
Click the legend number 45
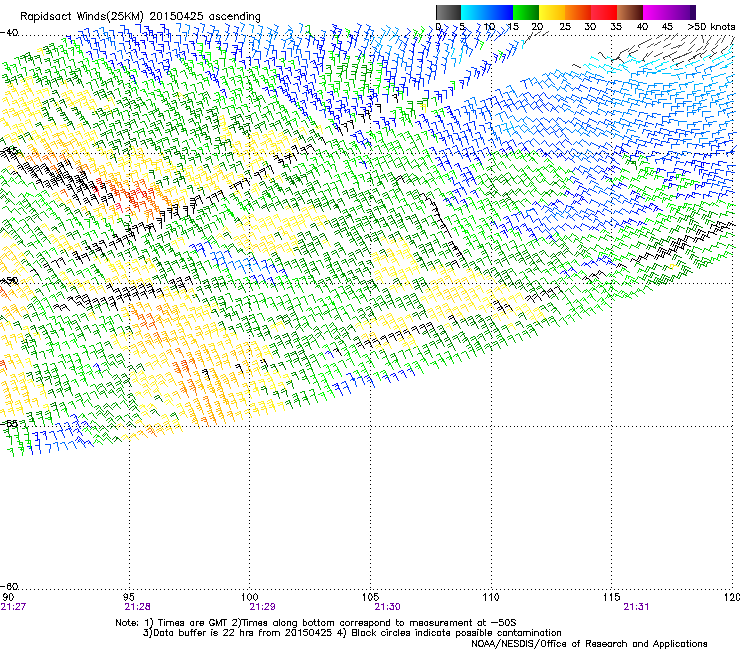point(667,26)
